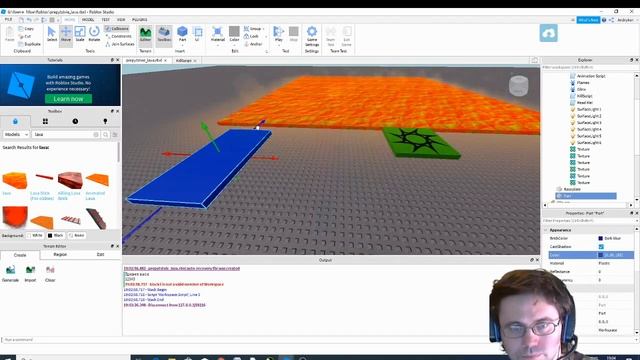Open the Part dropdown arrow below icon

(182, 45)
